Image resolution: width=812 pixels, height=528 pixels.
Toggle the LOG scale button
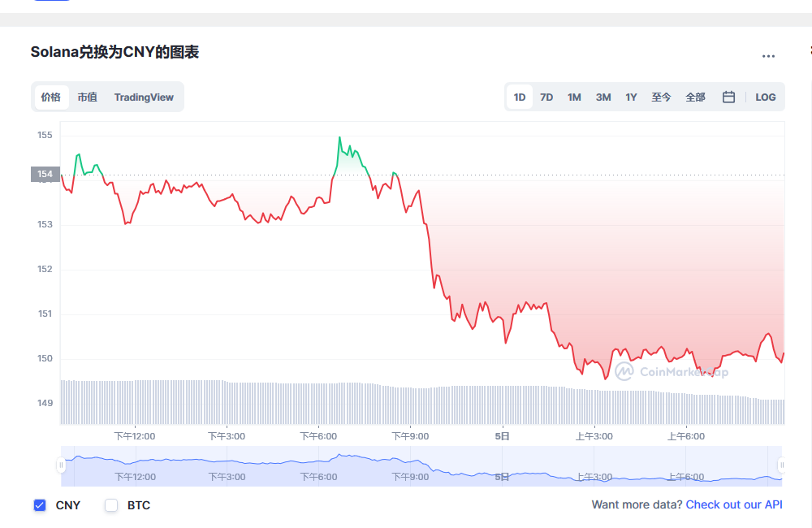point(766,97)
